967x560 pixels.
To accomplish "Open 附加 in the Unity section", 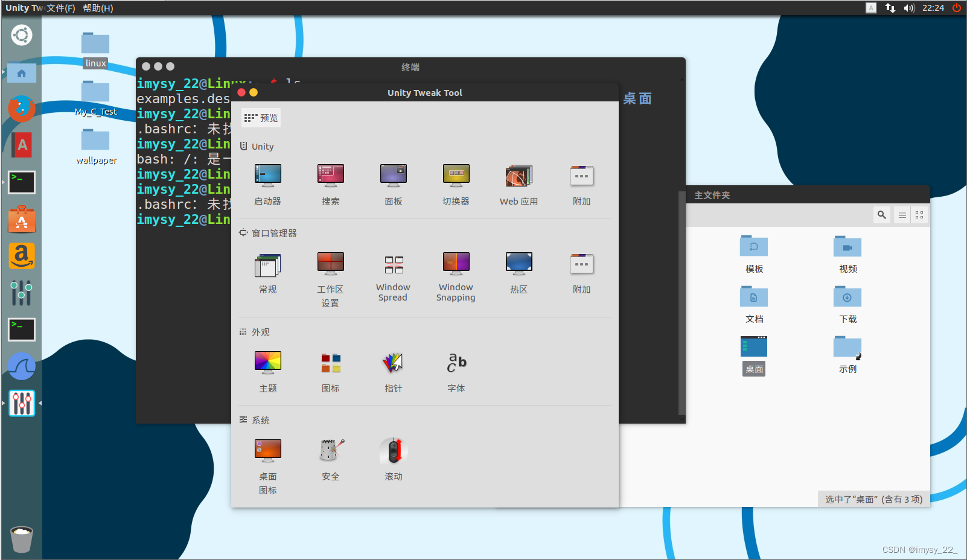I will (581, 185).
